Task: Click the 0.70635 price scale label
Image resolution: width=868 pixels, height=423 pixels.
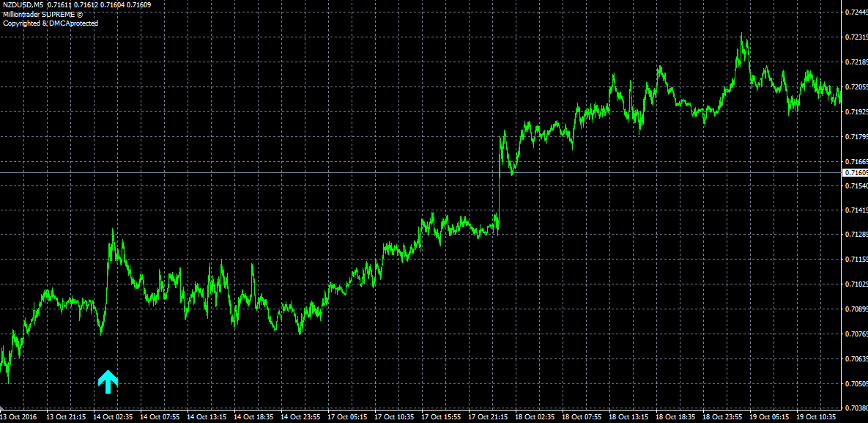Action: click(x=857, y=358)
